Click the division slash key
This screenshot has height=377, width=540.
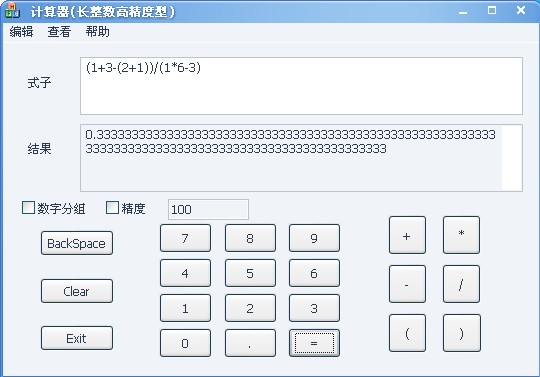pyautogui.click(x=461, y=284)
